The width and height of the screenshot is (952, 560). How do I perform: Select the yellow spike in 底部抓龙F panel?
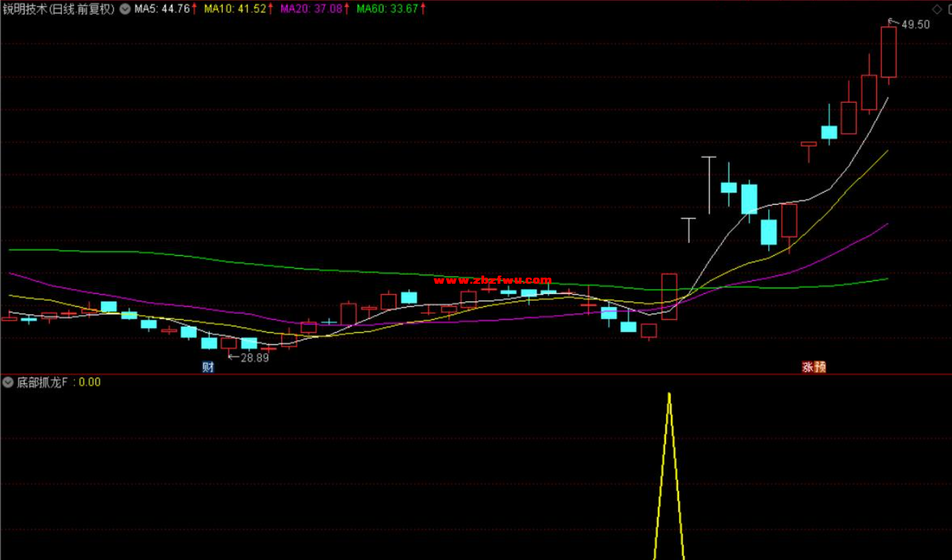669,475
